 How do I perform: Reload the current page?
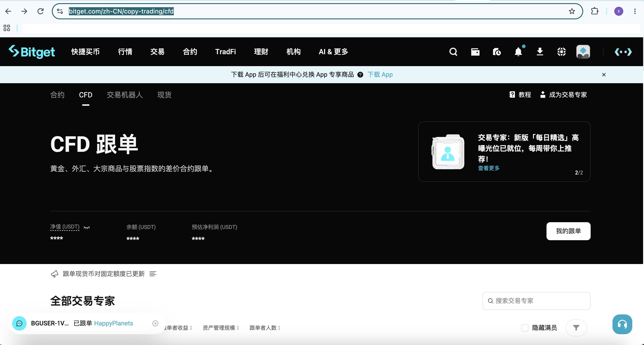[41, 11]
